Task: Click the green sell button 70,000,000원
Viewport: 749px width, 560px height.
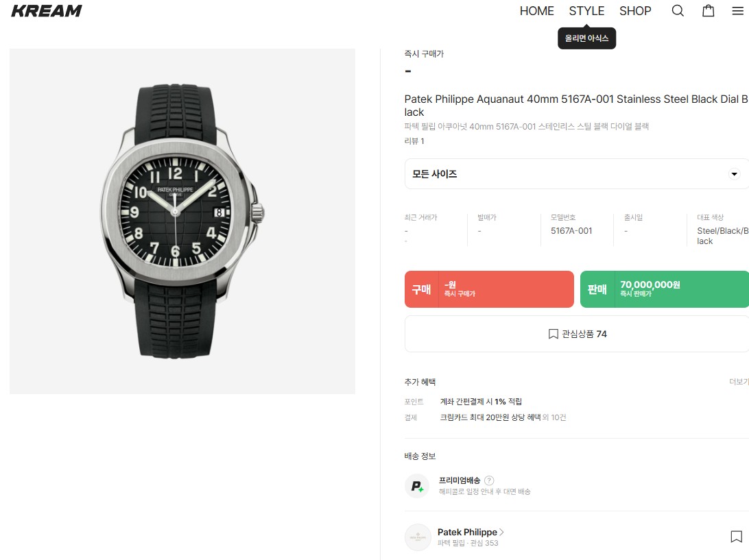Action: pos(664,289)
